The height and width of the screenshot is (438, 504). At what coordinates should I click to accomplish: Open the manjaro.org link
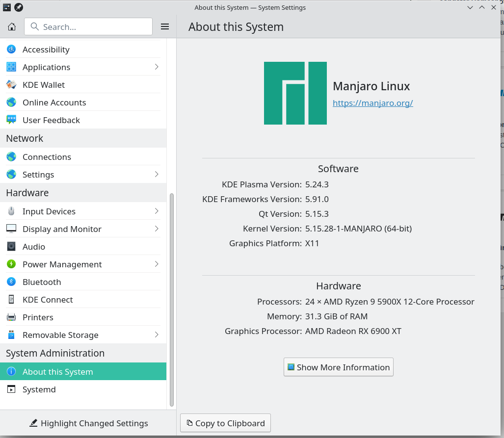coord(373,103)
